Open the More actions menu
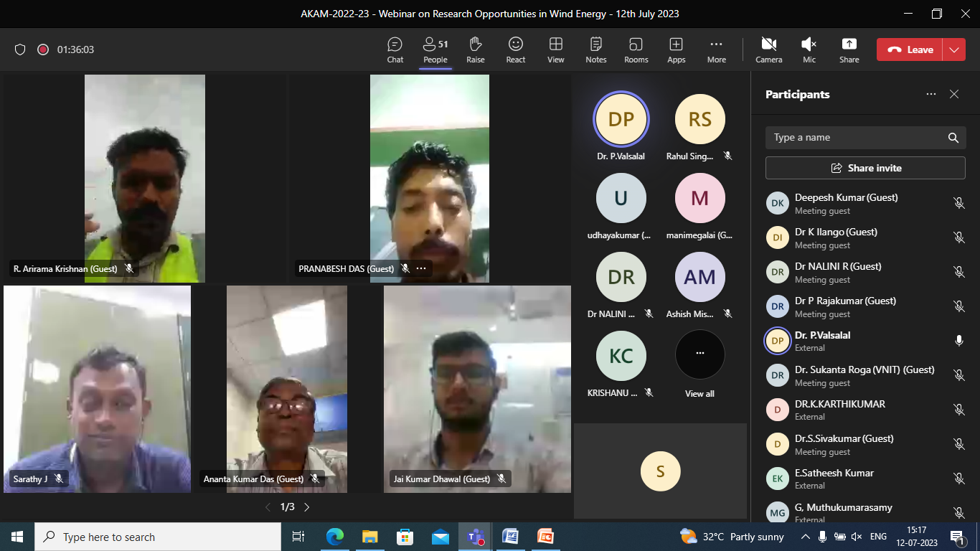 [716, 50]
